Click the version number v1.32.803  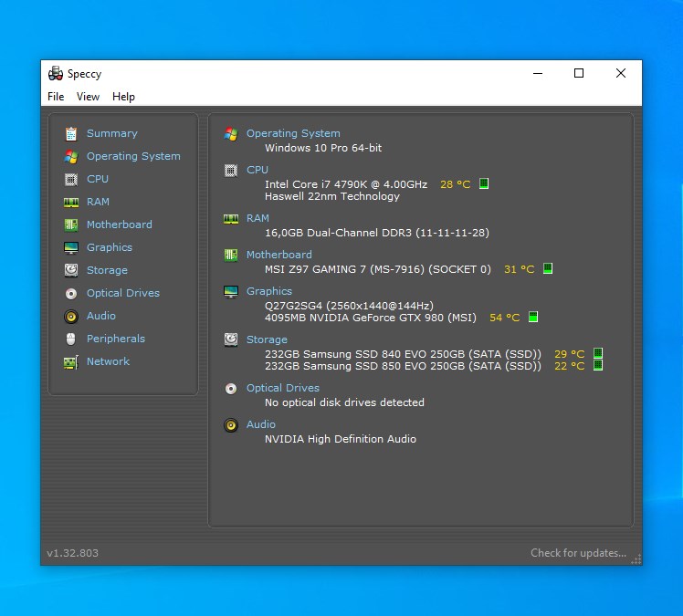(x=73, y=553)
